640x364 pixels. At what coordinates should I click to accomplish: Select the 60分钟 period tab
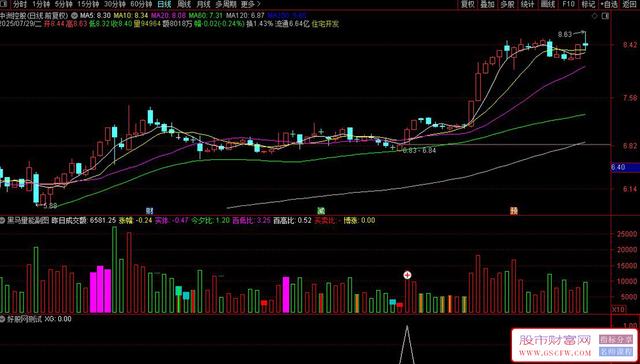(141, 4)
